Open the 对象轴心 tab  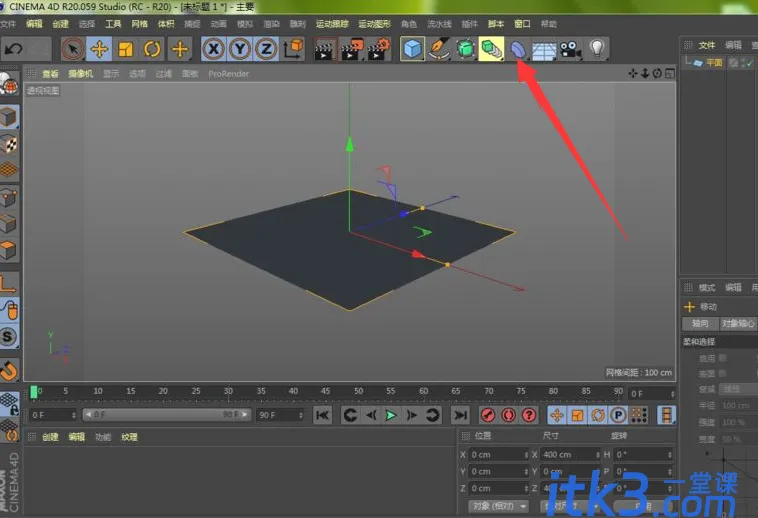[738, 323]
